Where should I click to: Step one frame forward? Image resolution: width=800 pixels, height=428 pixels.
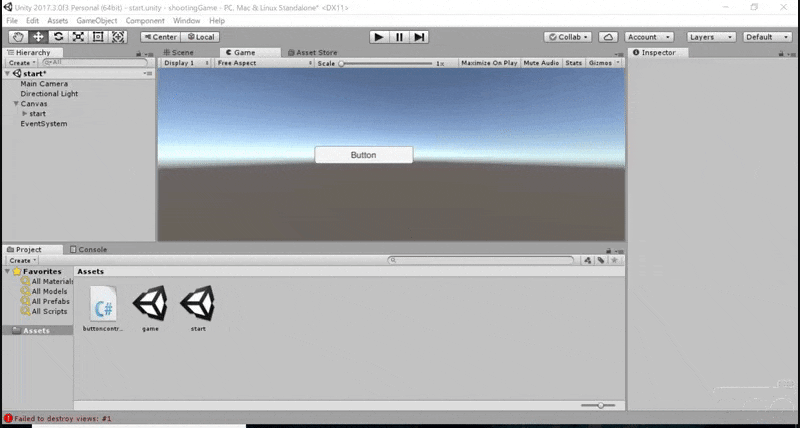(419, 37)
